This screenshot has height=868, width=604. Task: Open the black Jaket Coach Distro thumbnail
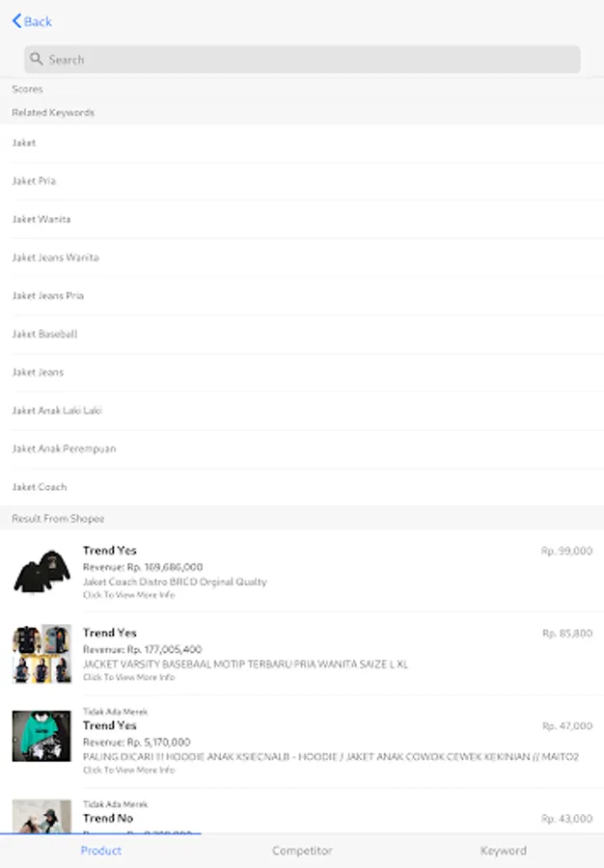[x=41, y=572]
